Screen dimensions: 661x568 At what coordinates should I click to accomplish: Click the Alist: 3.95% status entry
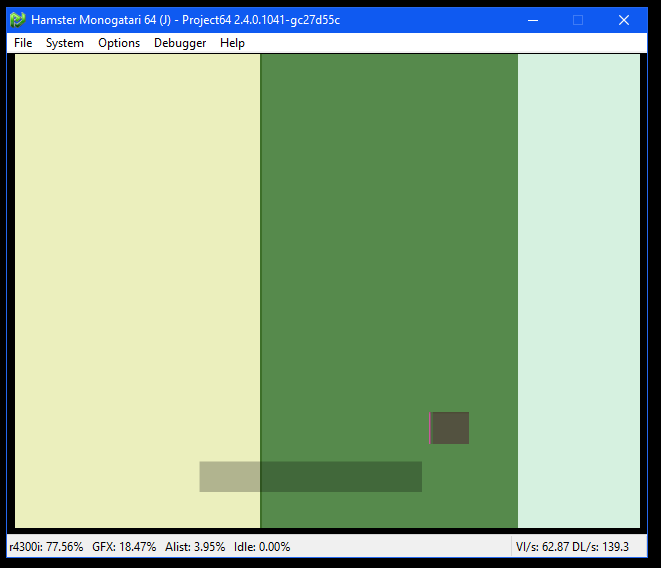pyautogui.click(x=195, y=547)
